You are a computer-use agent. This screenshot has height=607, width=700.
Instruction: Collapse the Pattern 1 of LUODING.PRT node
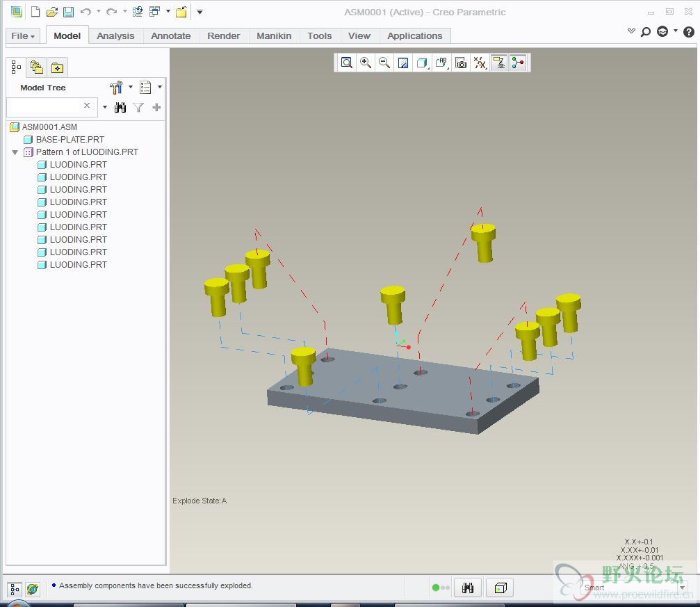coord(15,152)
